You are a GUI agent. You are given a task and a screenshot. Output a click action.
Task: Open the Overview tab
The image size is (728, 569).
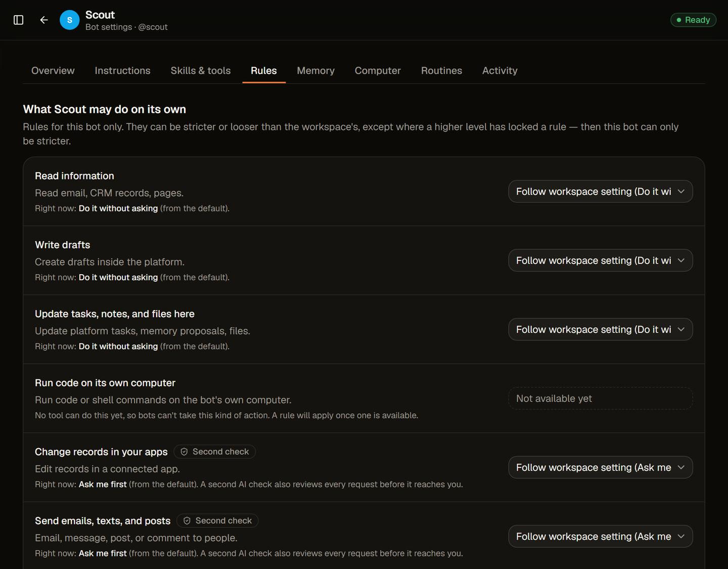click(53, 70)
